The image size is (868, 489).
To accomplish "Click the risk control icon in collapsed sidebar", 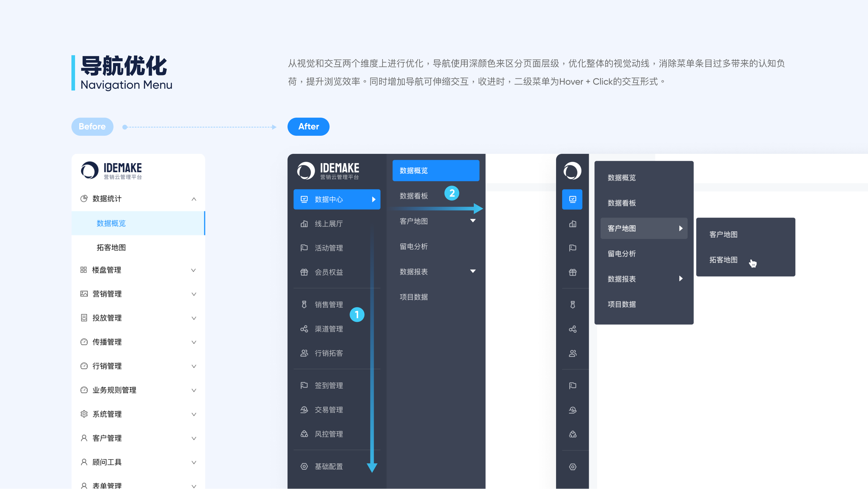I will pyautogui.click(x=573, y=434).
